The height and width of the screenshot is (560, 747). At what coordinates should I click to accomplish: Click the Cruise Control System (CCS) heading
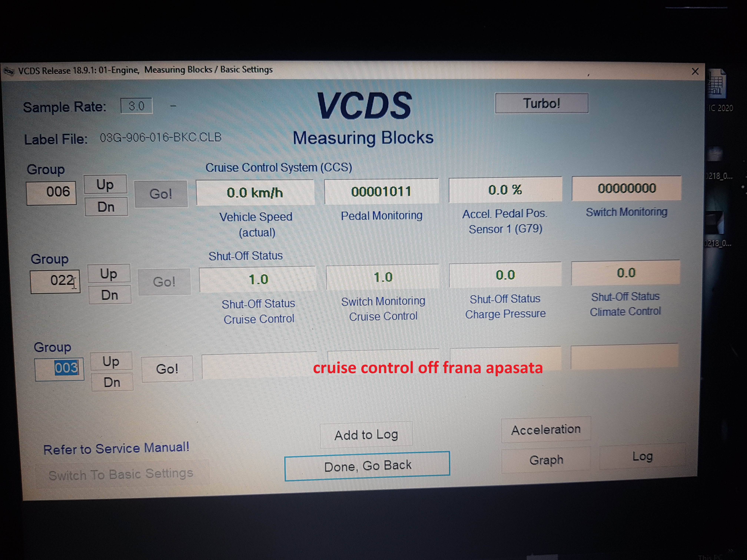click(x=279, y=167)
